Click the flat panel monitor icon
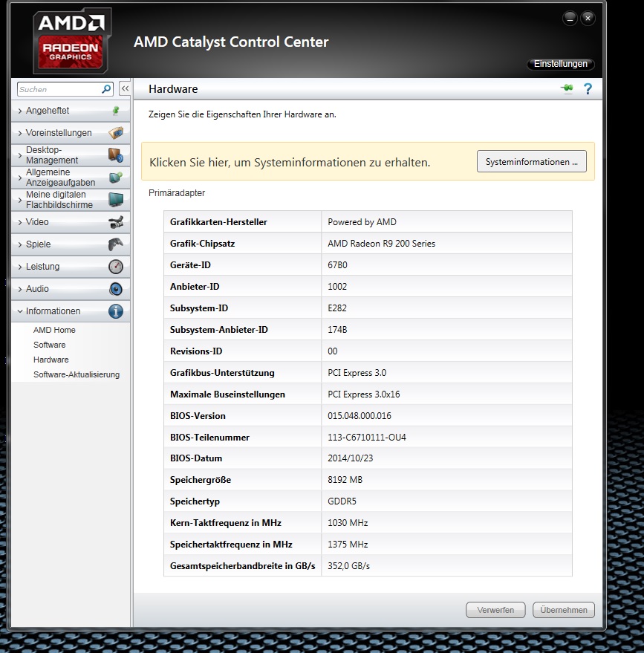Viewport: 644px width, 653px height. click(116, 200)
